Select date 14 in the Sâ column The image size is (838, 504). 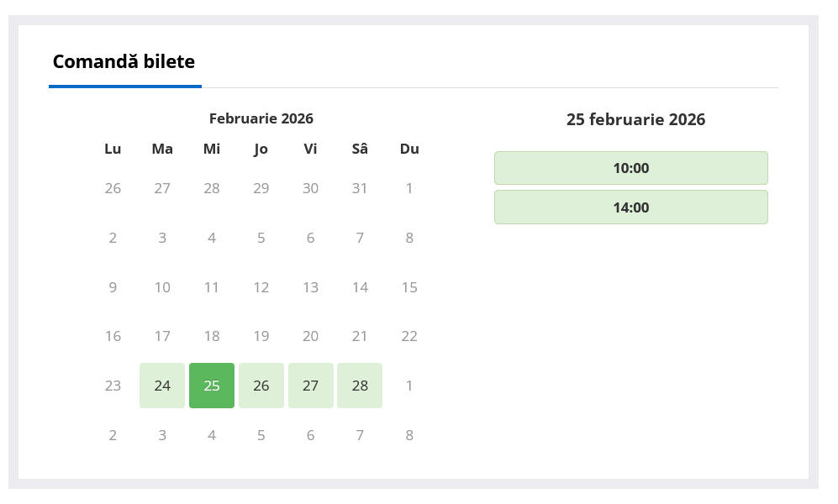pyautogui.click(x=360, y=287)
